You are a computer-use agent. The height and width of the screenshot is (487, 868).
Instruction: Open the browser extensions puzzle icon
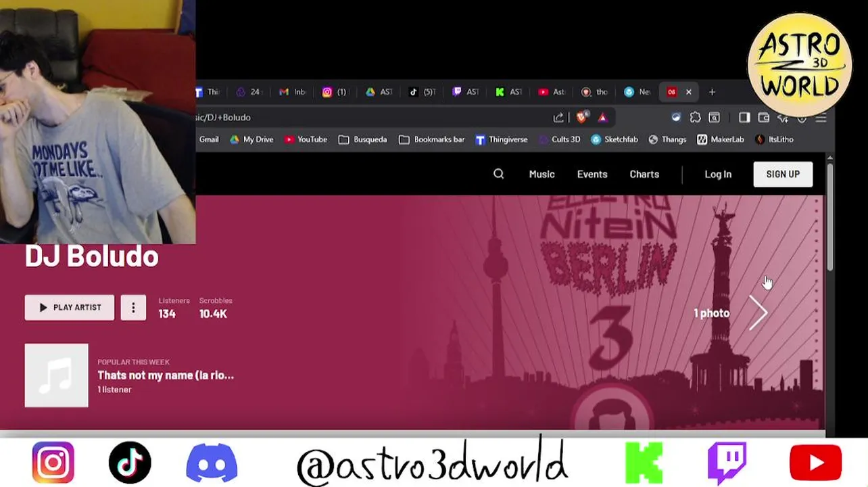[695, 118]
